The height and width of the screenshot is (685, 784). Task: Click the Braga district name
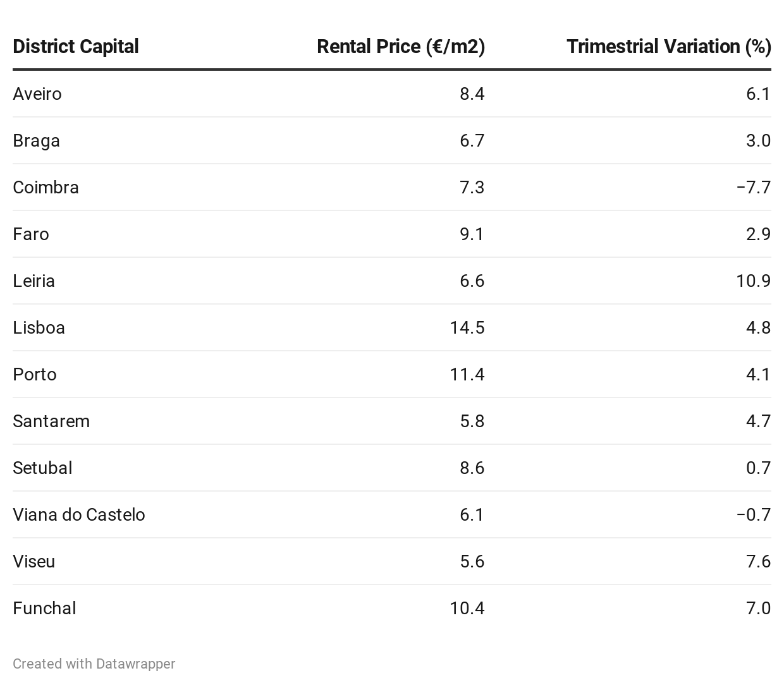click(36, 141)
